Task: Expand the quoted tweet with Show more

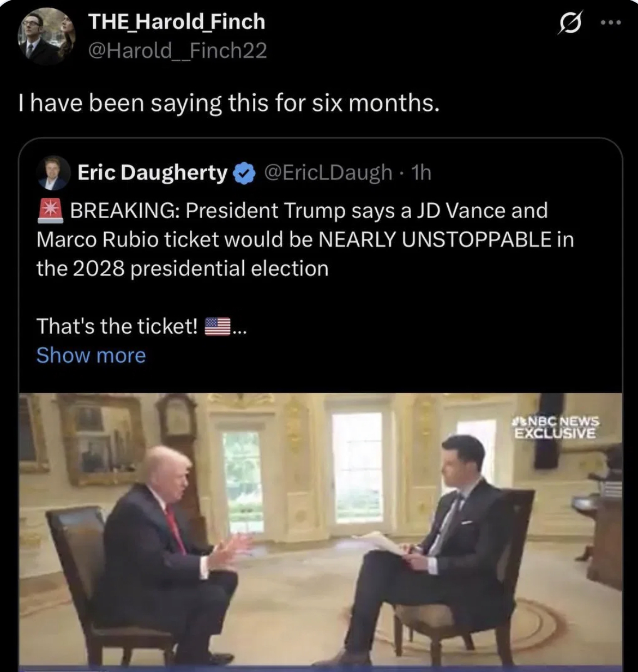Action: (91, 355)
